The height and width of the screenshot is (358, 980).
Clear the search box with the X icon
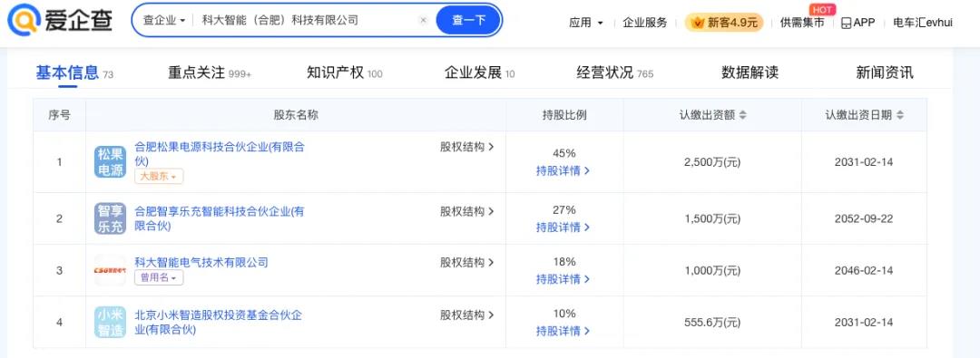tap(423, 20)
